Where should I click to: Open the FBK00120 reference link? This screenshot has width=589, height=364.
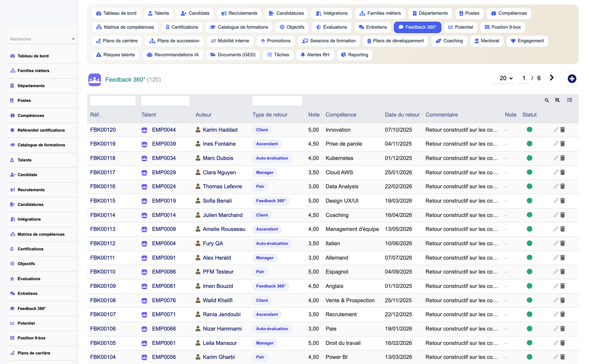pos(103,130)
